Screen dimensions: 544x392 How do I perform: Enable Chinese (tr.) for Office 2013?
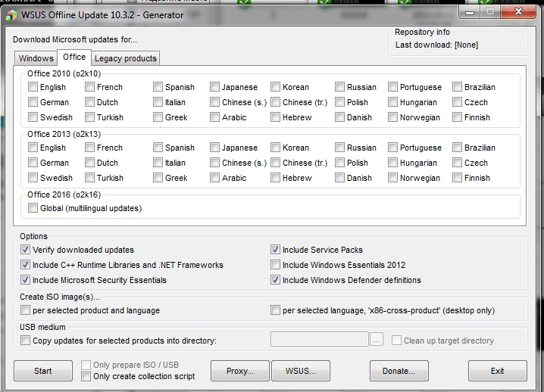coord(276,163)
